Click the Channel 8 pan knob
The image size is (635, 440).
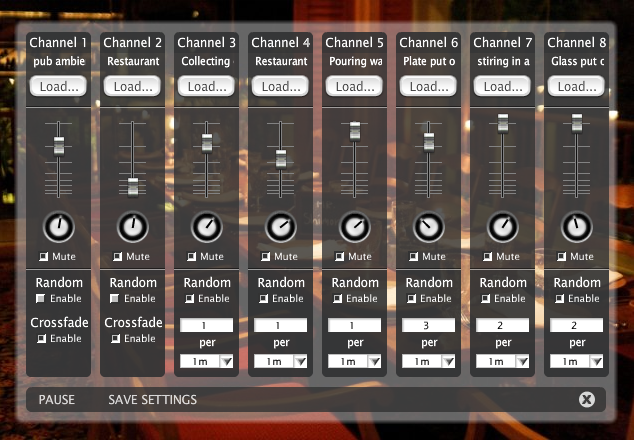coord(577,227)
